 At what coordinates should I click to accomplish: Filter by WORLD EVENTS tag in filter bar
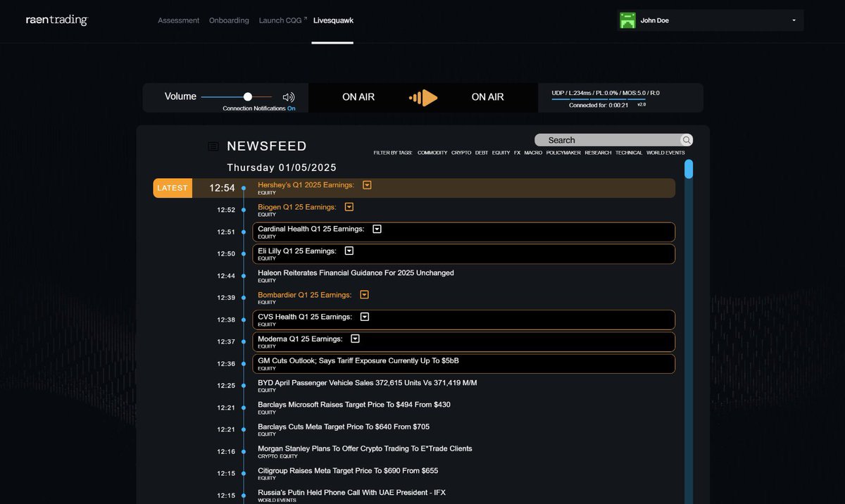tap(665, 153)
